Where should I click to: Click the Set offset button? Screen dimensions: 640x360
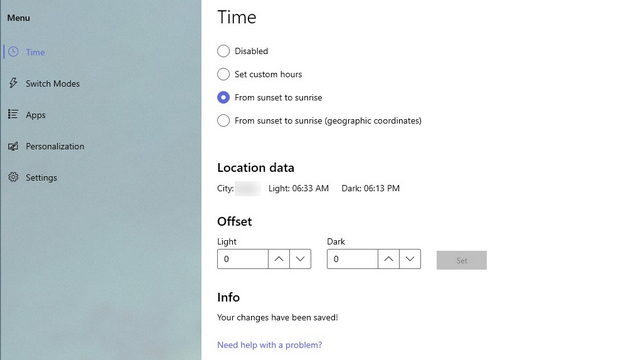tap(462, 260)
